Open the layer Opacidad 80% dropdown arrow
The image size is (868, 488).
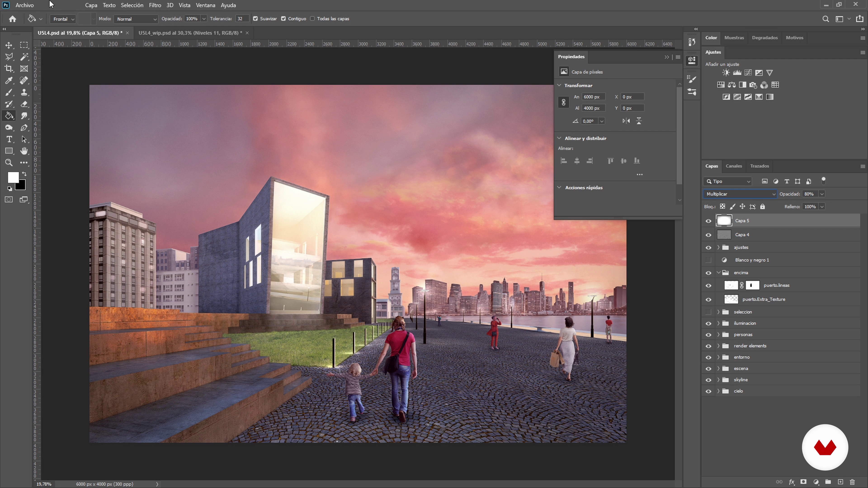[822, 194]
